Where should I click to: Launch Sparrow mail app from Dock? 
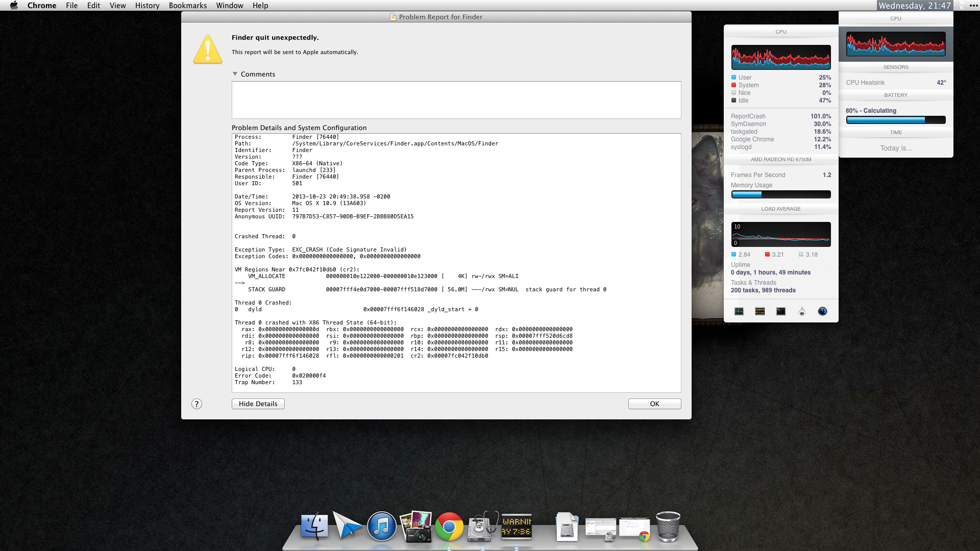(348, 526)
